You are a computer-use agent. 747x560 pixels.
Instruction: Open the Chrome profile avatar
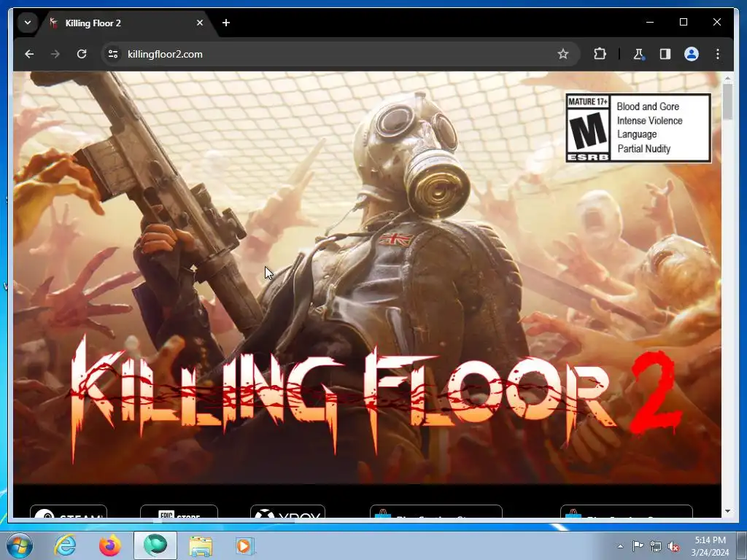692,54
